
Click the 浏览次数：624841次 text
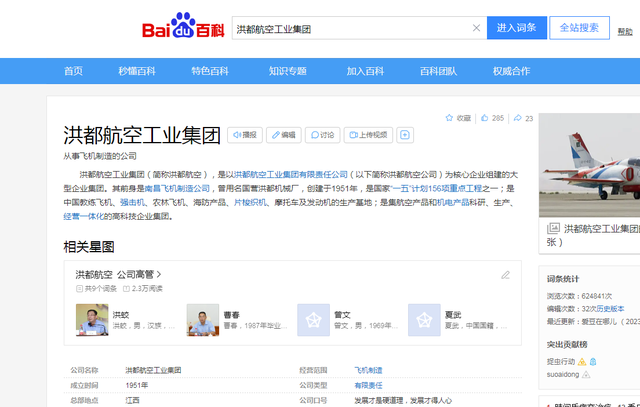(579, 296)
